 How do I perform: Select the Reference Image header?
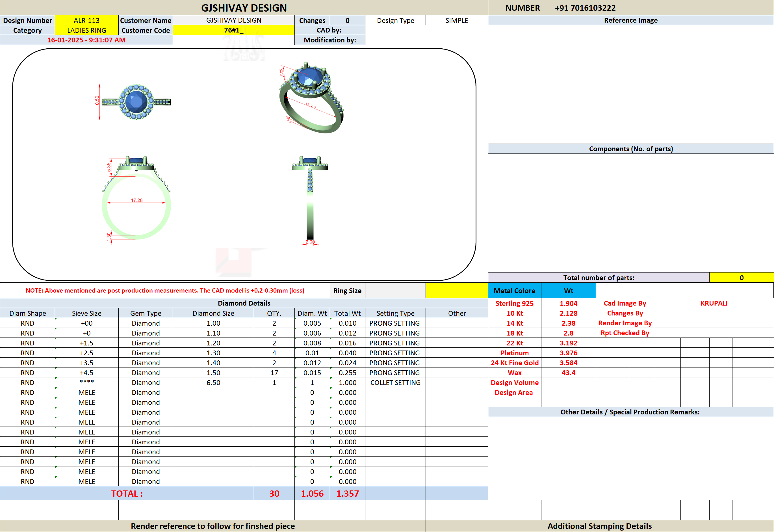(631, 20)
